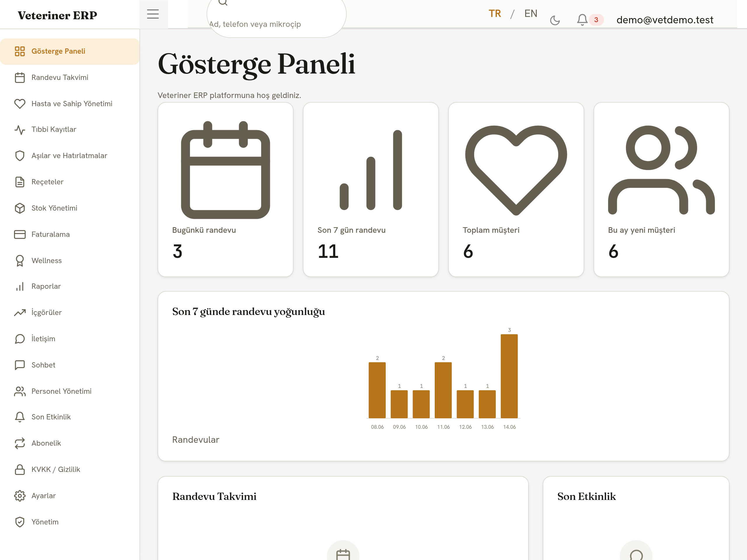
Task: Click the shield icon for Aşılar ve Hatırlatmalar
Action: pos(20,156)
